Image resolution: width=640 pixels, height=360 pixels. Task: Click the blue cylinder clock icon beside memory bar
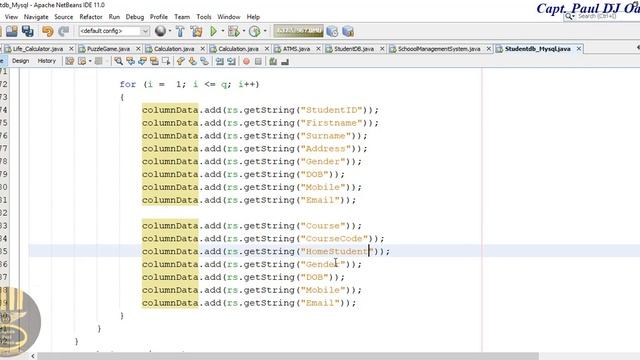[x=332, y=31]
